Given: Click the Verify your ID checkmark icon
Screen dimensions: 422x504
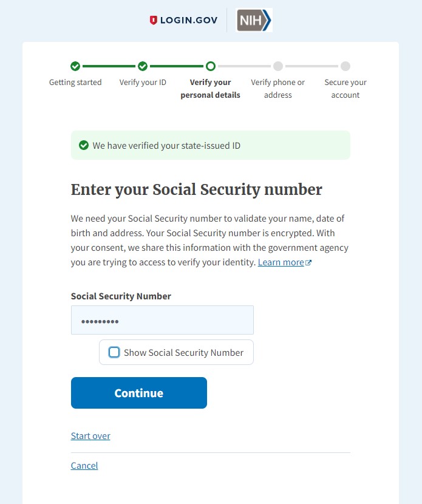Looking at the screenshot, I should tap(143, 66).
